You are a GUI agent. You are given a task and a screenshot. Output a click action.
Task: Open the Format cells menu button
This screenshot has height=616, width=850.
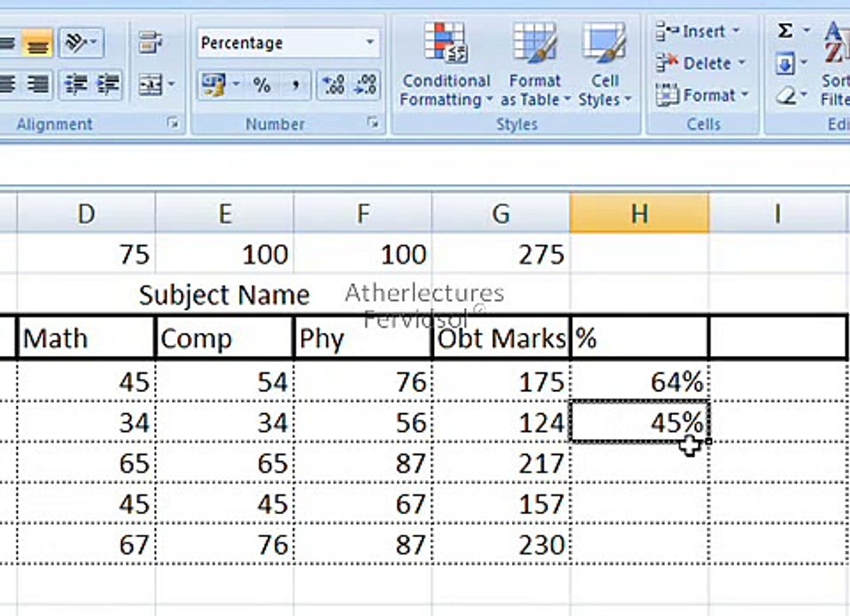702,95
